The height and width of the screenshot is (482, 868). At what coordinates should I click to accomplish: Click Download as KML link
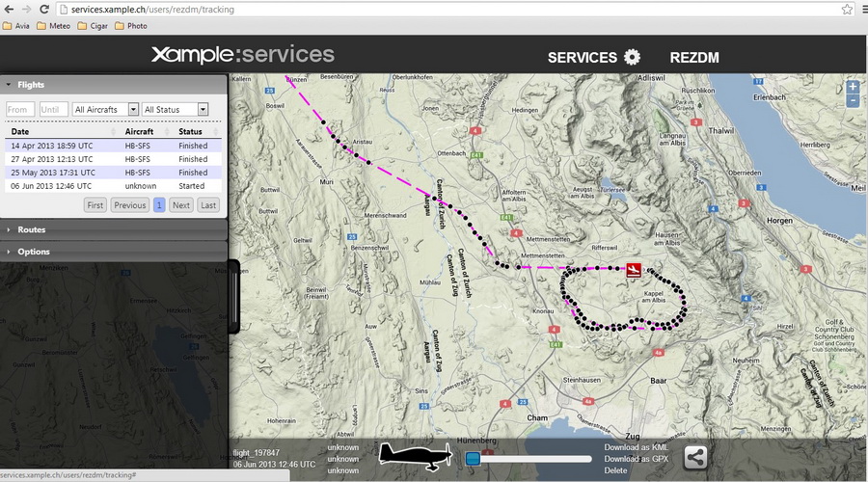click(x=636, y=447)
